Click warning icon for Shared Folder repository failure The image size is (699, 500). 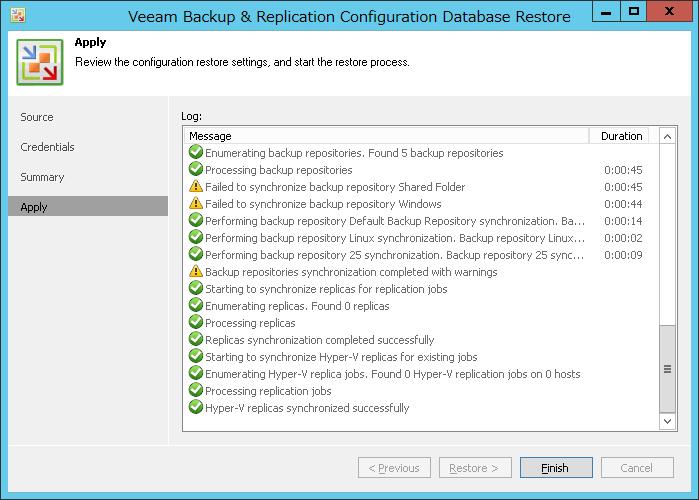point(196,186)
